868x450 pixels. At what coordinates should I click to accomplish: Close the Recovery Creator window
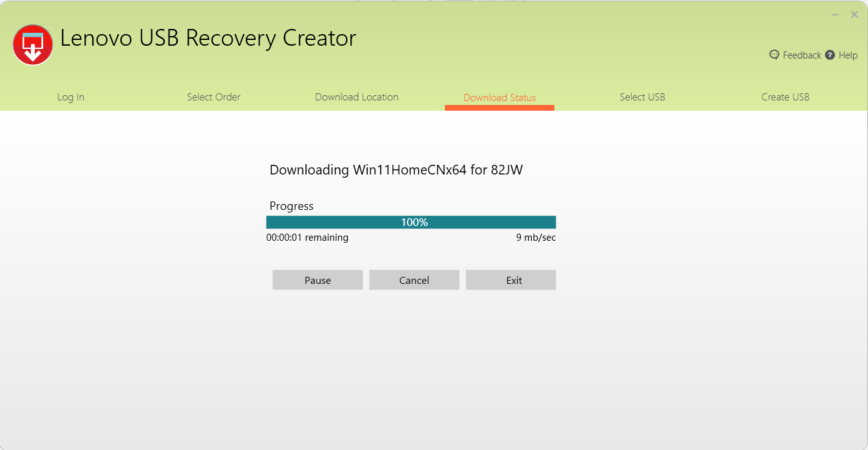pyautogui.click(x=854, y=14)
